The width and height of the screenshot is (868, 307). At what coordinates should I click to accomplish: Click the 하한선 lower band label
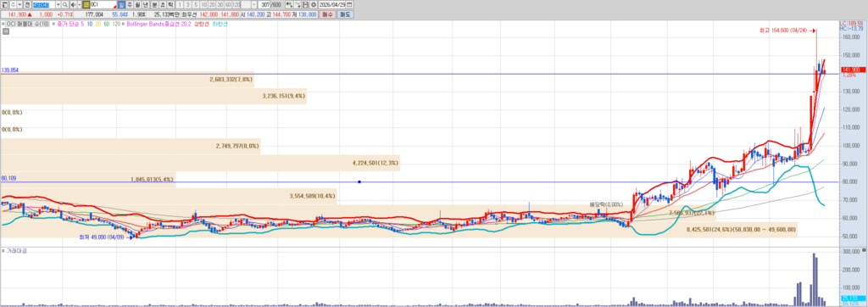220,24
